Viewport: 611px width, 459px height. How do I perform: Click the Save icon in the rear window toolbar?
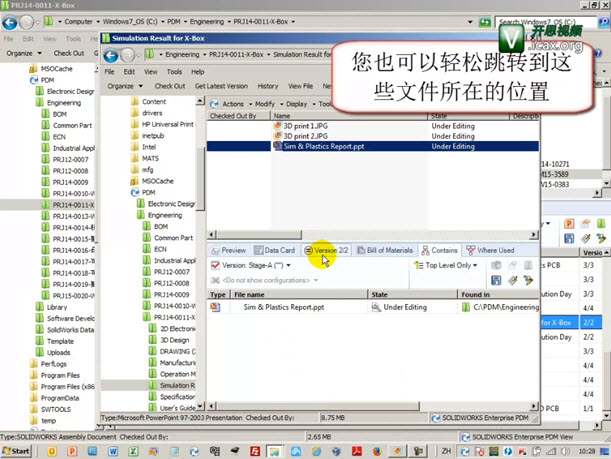coord(569,238)
